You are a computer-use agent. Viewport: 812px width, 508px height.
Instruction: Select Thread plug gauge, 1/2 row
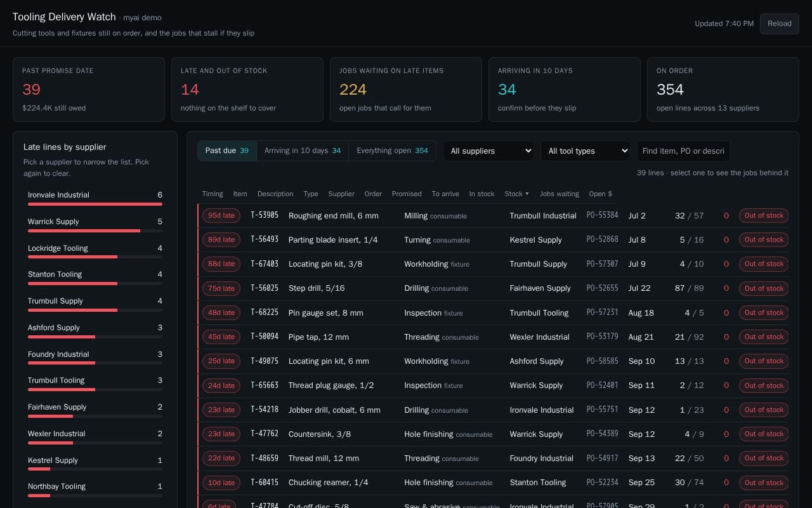pos(493,385)
